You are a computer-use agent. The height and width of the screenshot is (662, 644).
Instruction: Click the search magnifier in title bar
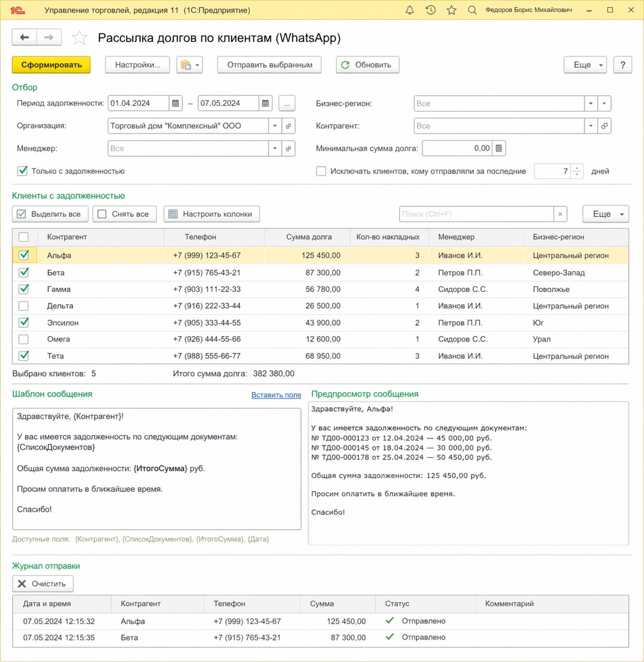click(472, 10)
